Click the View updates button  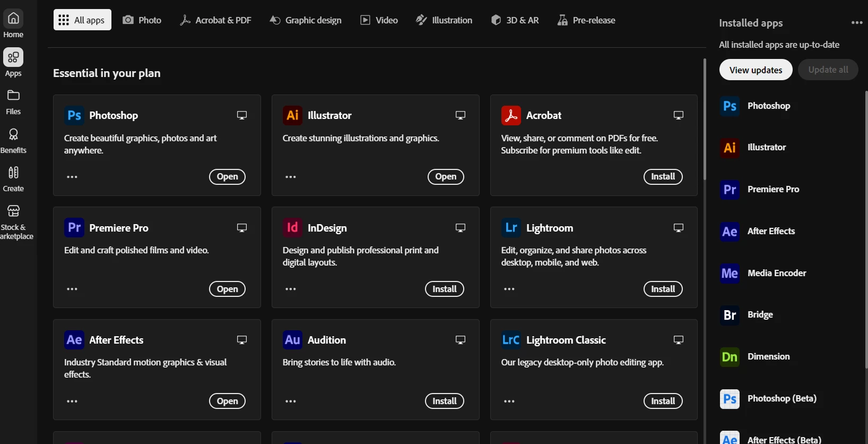(756, 70)
